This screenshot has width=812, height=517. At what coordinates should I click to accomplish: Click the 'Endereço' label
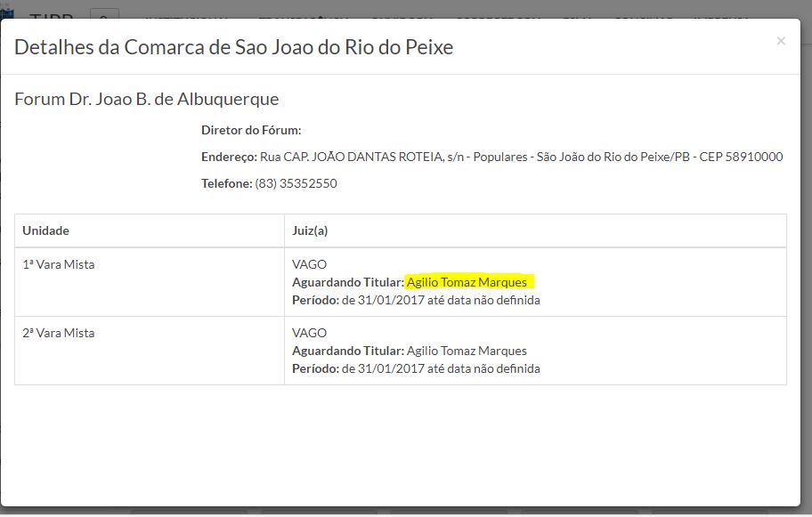pos(229,157)
